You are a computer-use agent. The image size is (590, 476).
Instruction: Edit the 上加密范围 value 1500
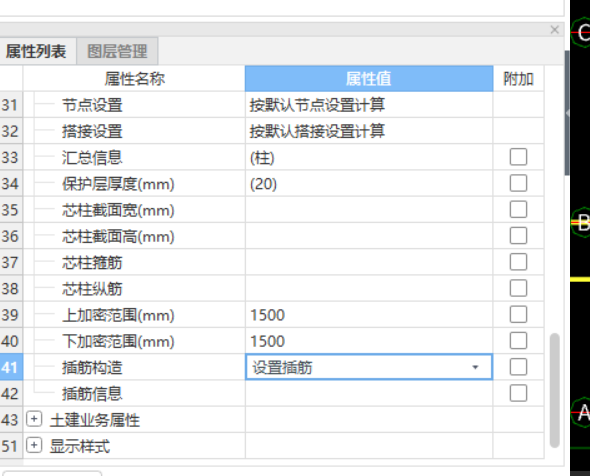[369, 315]
